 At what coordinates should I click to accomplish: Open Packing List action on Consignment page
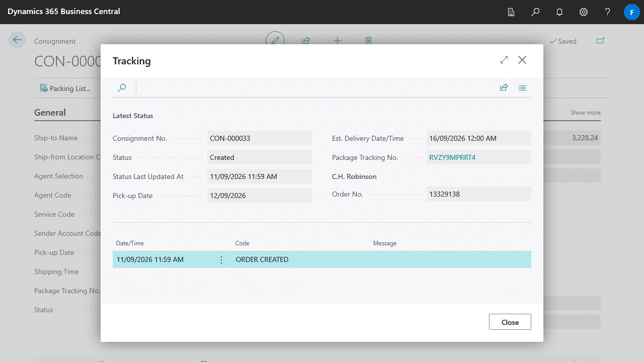(65, 88)
